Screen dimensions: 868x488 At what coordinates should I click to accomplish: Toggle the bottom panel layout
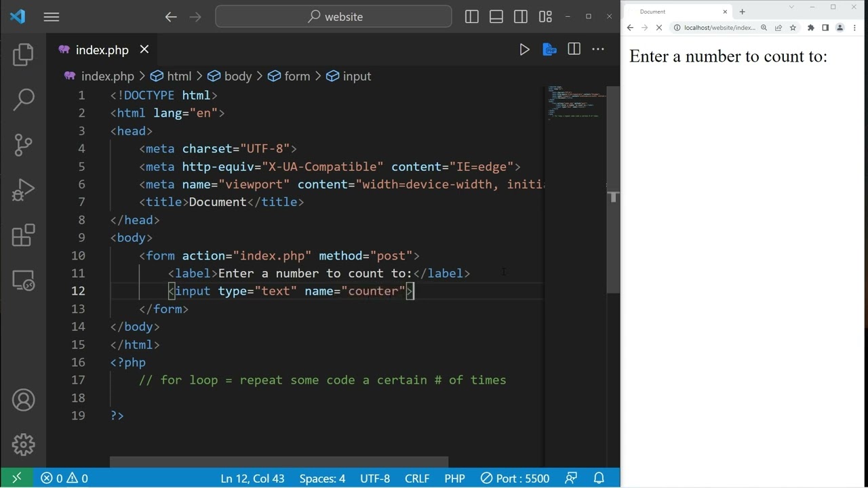496,17
